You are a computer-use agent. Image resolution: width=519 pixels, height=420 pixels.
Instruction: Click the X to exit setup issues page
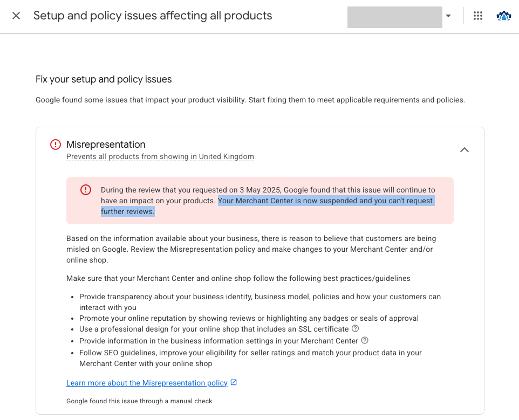[16, 16]
